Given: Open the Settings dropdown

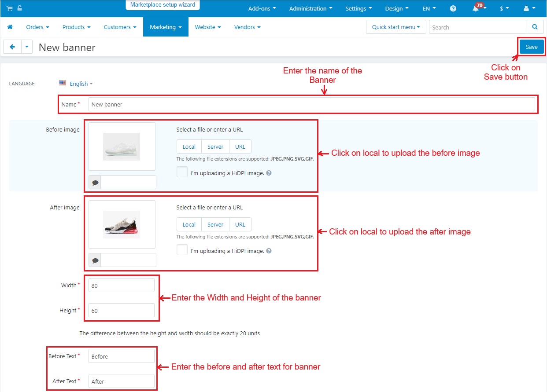Looking at the screenshot, I should pyautogui.click(x=359, y=8).
